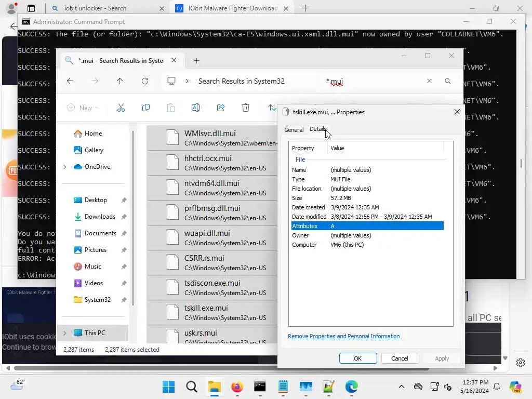Click Microsoft Edge icon in taskbar
Image resolution: width=532 pixels, height=399 pixels.
(352, 387)
